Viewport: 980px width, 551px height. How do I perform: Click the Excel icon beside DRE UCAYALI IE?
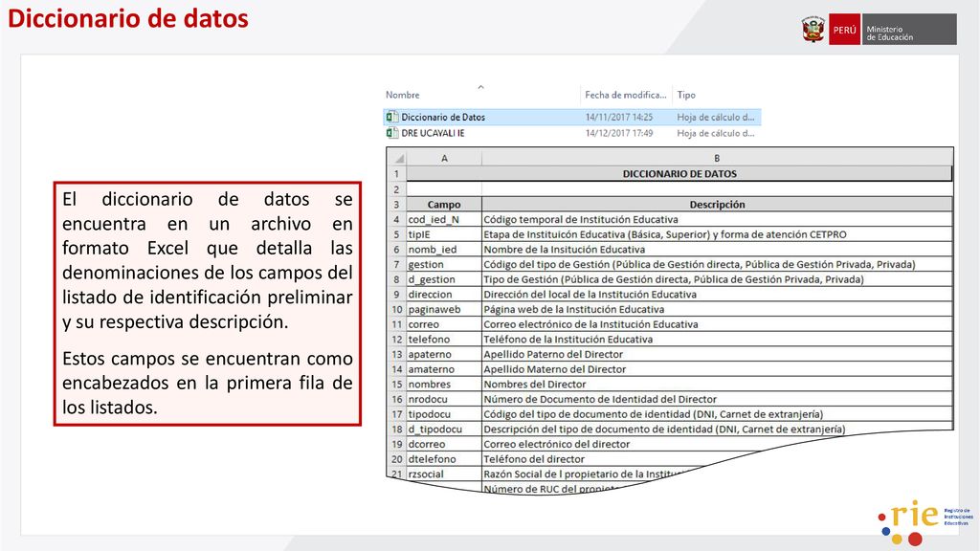(391, 133)
